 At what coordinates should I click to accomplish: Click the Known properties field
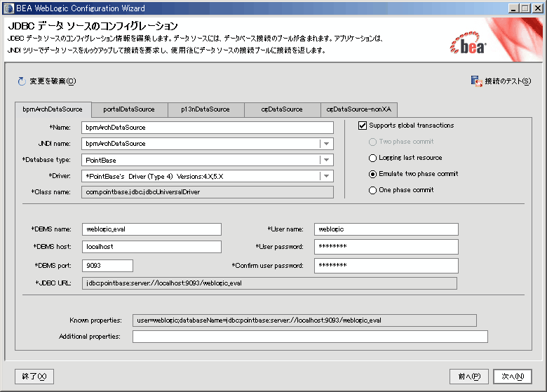click(304, 320)
